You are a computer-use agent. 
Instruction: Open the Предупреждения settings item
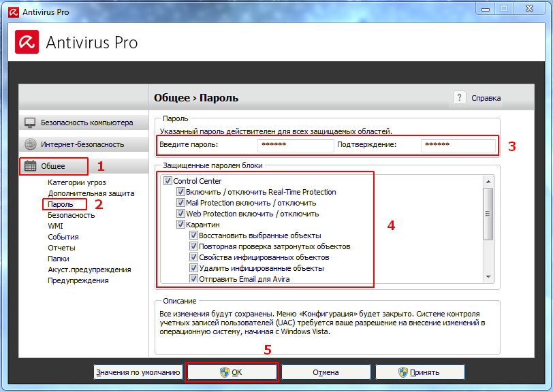point(78,280)
